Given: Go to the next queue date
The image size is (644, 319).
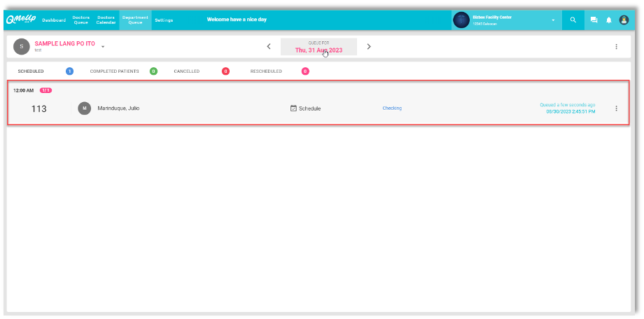Looking at the screenshot, I should pyautogui.click(x=369, y=47).
